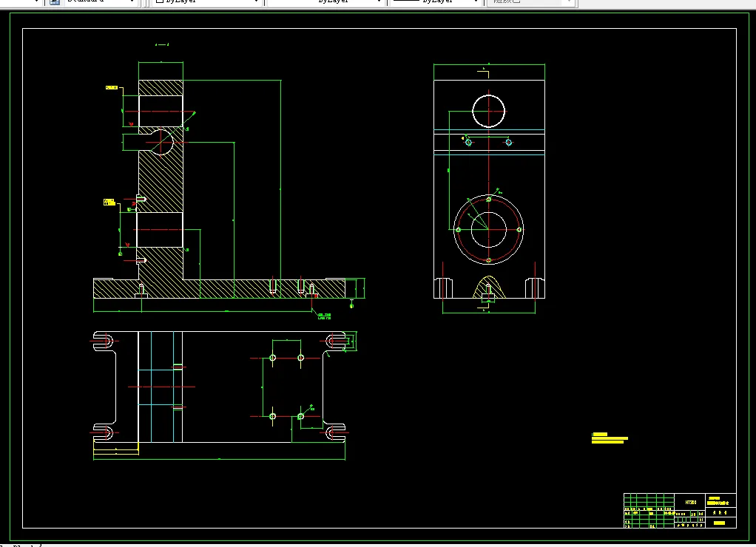Pick the yellow technical notes text block
Viewport: 756px width, 547px height.
tap(610, 438)
